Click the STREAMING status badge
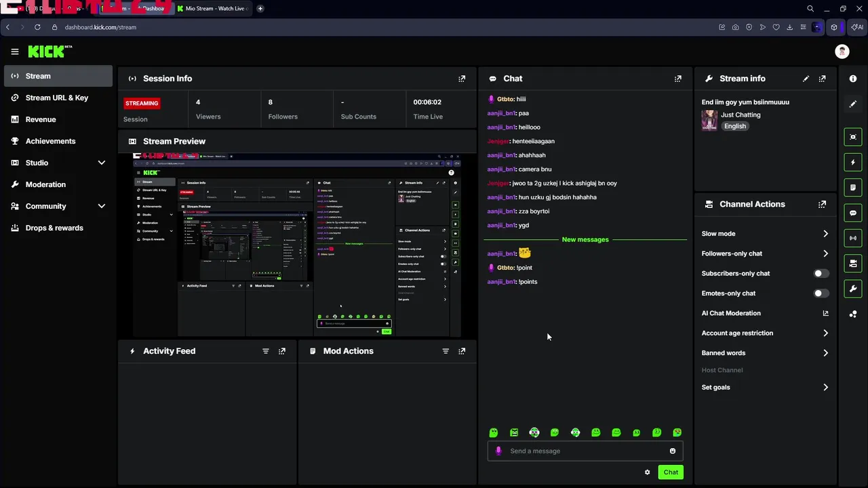This screenshot has height=488, width=868. point(141,104)
